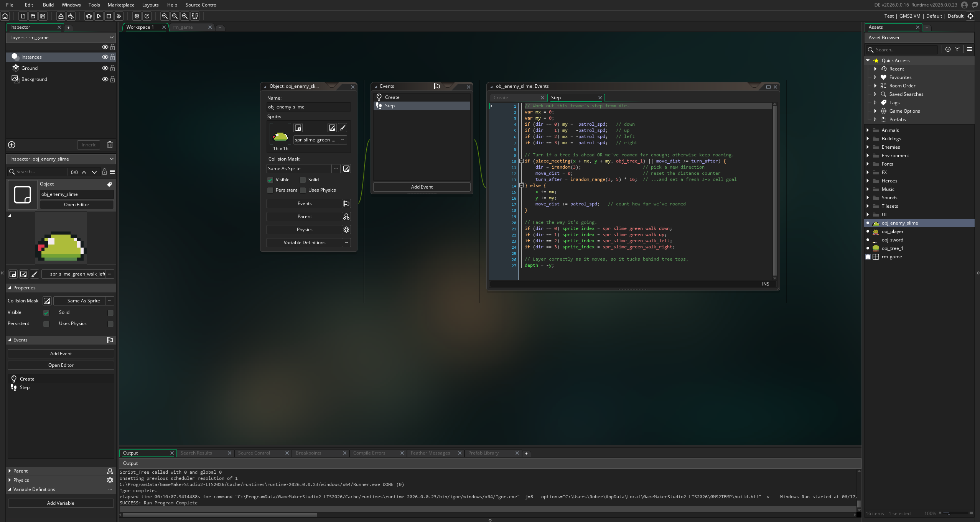Image resolution: width=980 pixels, height=522 pixels.
Task: Enable Persistent checkbox in object editor
Action: tap(270, 190)
